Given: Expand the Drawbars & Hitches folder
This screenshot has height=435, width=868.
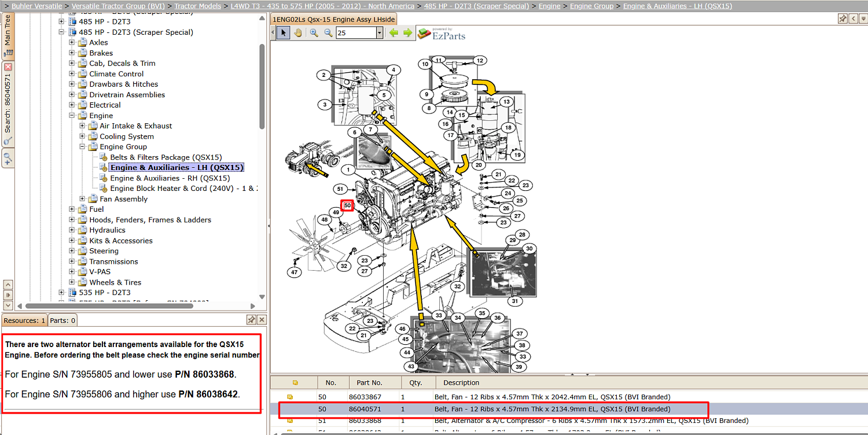Looking at the screenshot, I should (72, 84).
